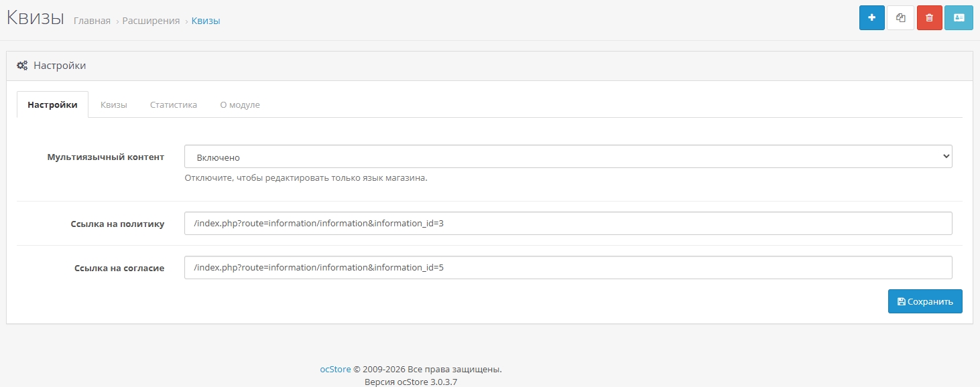Select the О модуле tab

(240, 105)
